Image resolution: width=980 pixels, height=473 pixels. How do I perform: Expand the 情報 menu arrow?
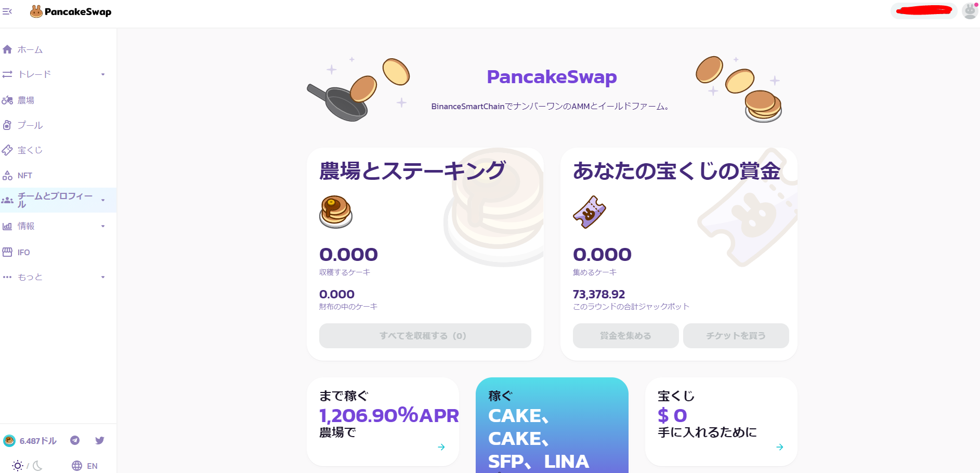[x=103, y=226]
